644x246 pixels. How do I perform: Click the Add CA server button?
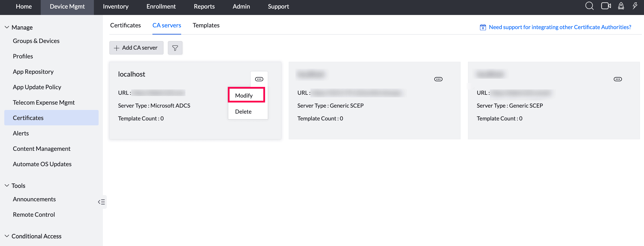[x=136, y=48]
